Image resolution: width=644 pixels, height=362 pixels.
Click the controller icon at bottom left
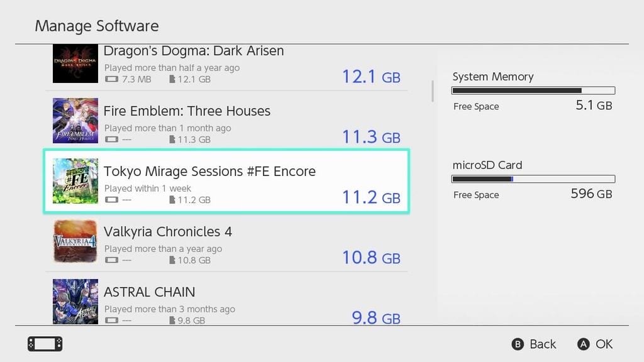click(45, 344)
